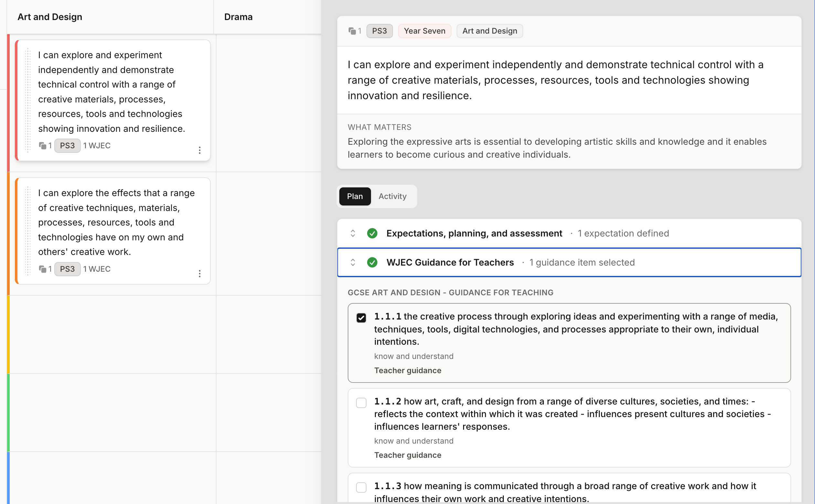Viewport: 815px width, 504px height.
Task: Open Teacher guidance under item 1.1.2
Action: (407, 455)
